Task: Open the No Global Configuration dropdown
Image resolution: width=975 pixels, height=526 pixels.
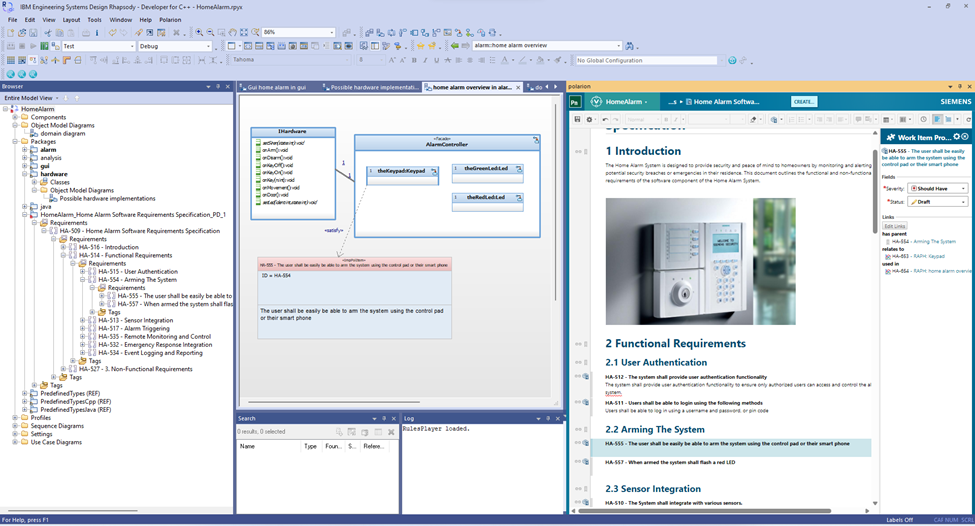Action: (x=721, y=60)
